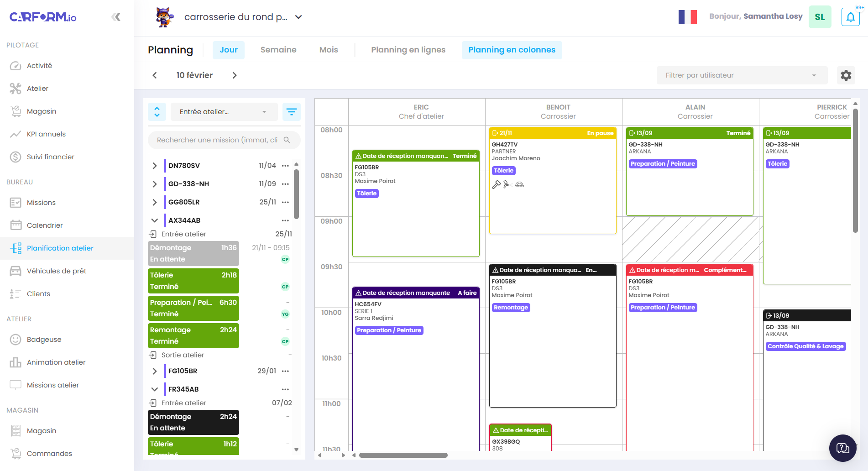Viewport: 868px width, 471px height.
Task: Click the Badgeuse smiley icon in sidebar
Action: tap(15, 339)
